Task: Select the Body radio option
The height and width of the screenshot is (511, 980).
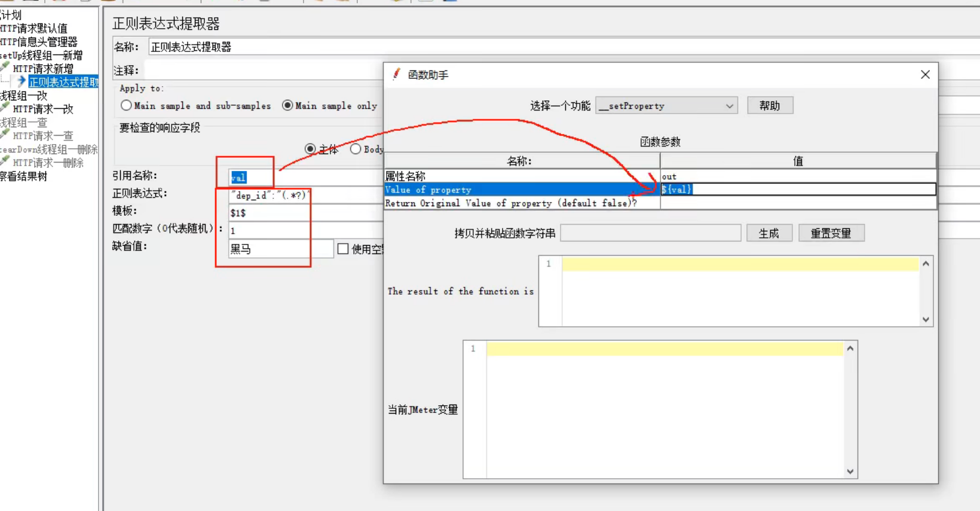Action: pos(356,149)
